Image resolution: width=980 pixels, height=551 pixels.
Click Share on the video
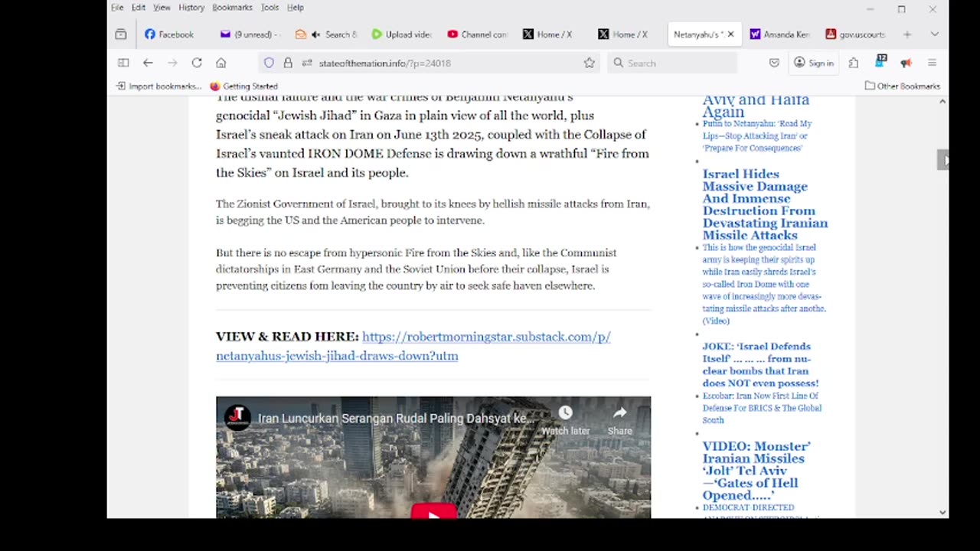click(619, 420)
